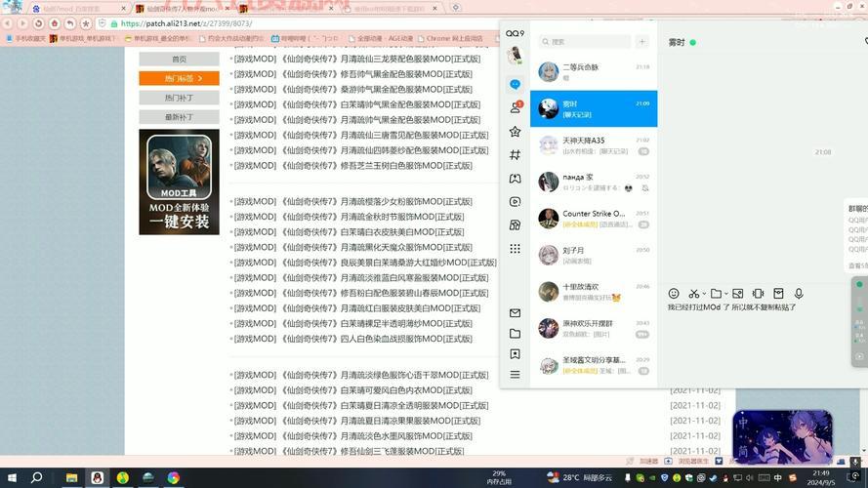Image resolution: width=868 pixels, height=488 pixels.
Task: Open the QQ more apps grid icon
Action: tap(515, 249)
